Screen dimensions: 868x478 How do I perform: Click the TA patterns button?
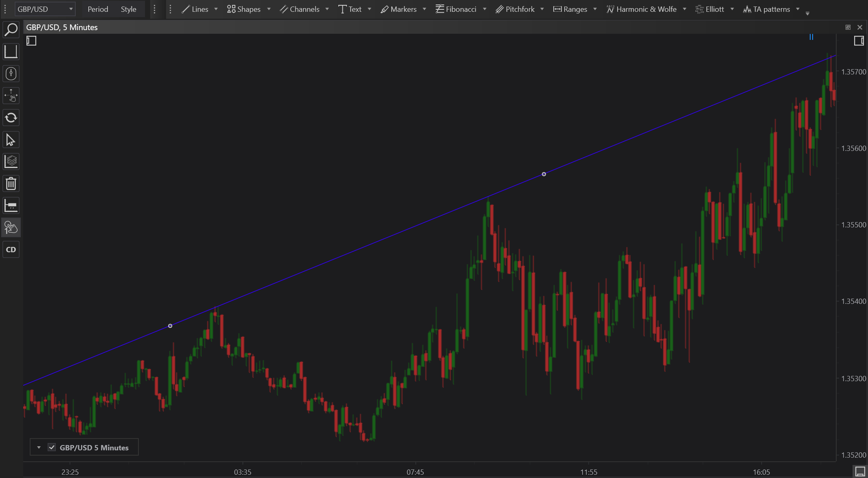[x=767, y=9]
